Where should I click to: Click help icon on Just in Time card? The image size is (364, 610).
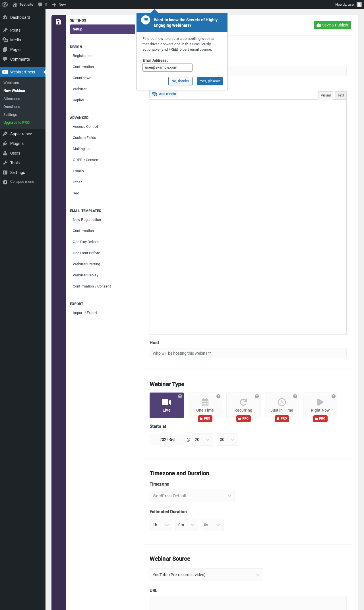point(295,396)
